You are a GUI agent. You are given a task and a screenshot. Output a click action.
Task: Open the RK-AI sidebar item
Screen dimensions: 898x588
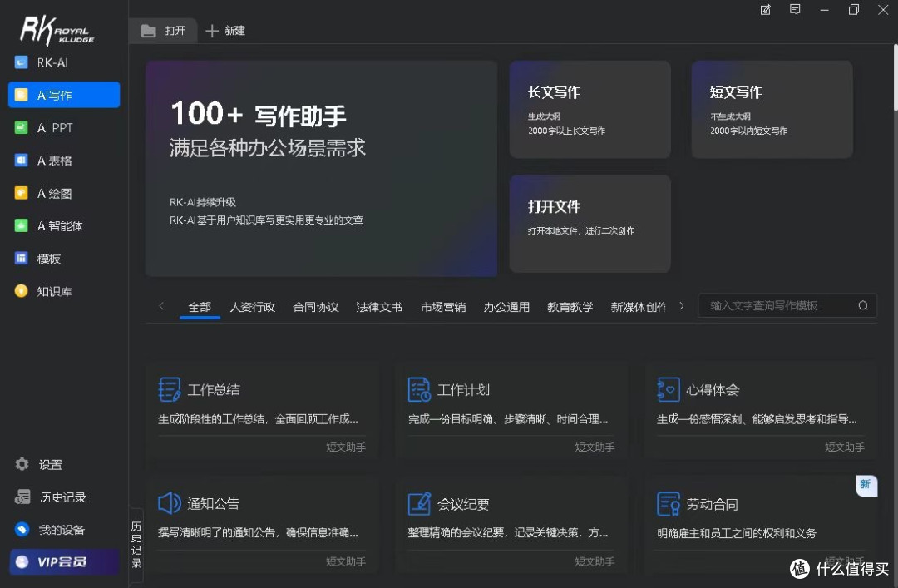point(63,62)
